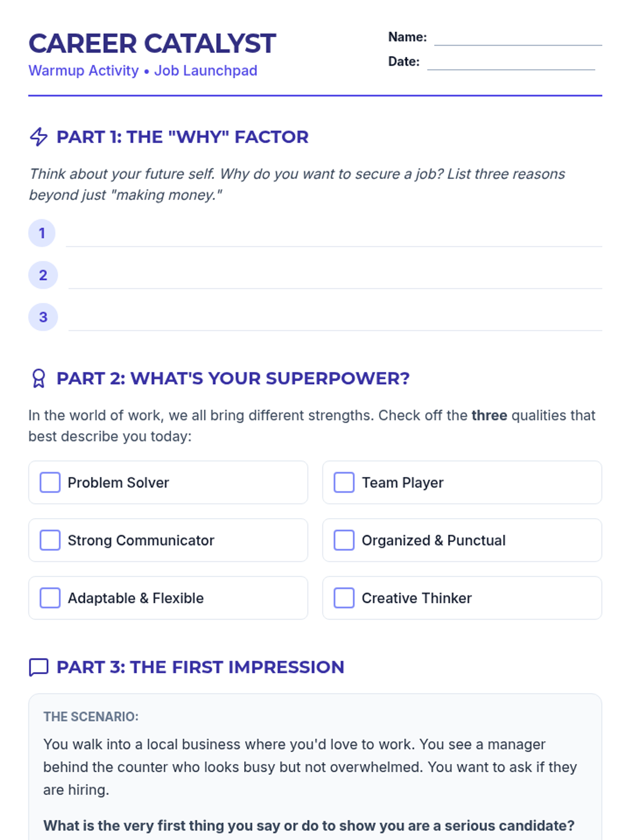Click the CAREER CATALYST title
Screen dimensions: 630x840
coord(152,44)
